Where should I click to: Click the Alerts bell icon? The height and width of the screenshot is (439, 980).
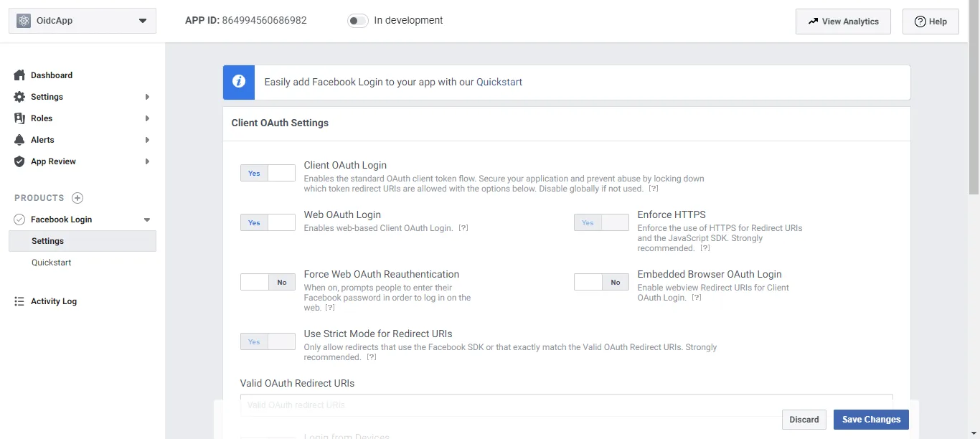tap(19, 140)
